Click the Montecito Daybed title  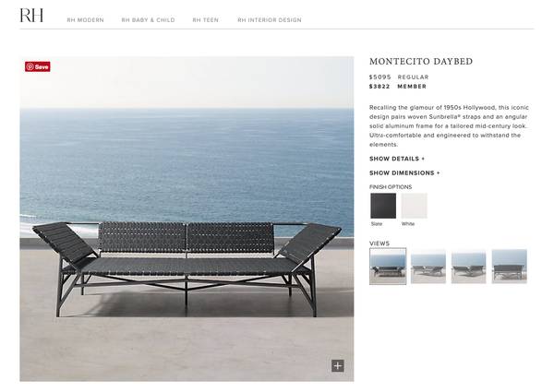pyautogui.click(x=421, y=62)
